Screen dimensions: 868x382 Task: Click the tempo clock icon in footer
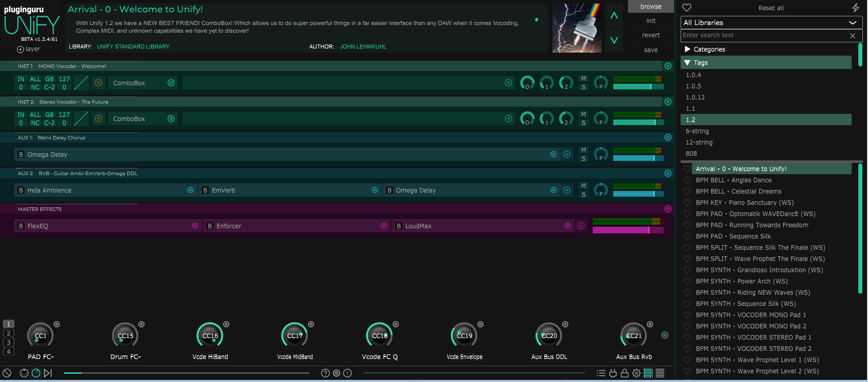[36, 373]
